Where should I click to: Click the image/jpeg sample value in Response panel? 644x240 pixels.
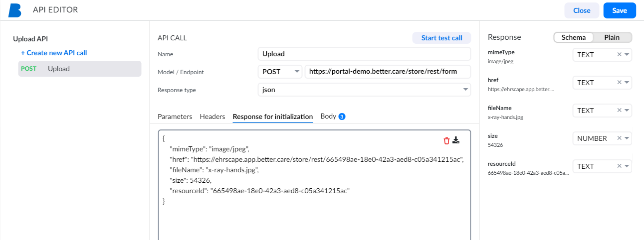tap(500, 61)
